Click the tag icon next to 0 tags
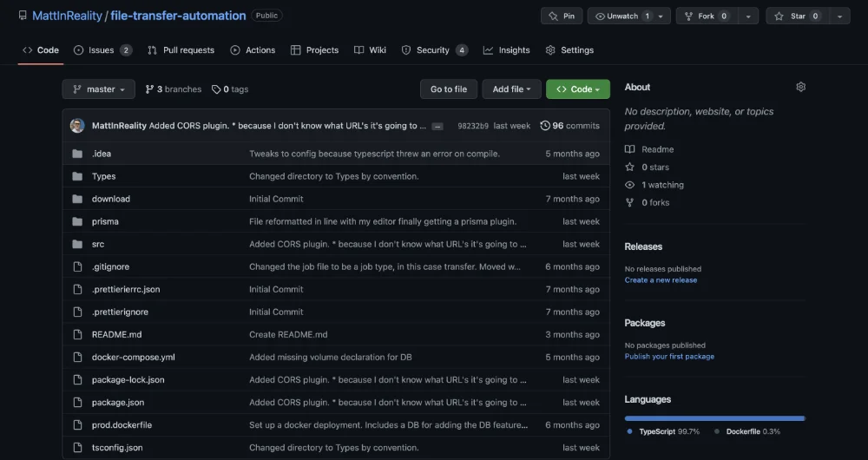868x460 pixels. [x=216, y=89]
